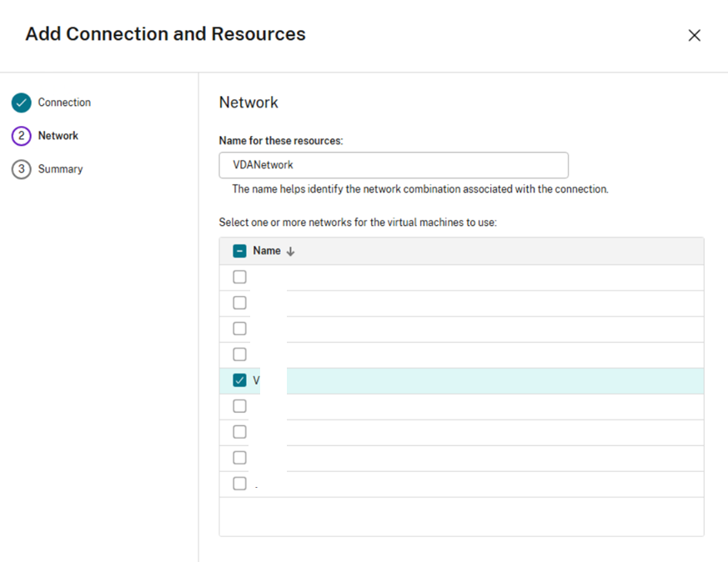Viewport: 728px width, 562px height.
Task: Select the fourth network row checkbox
Action: [x=239, y=354]
